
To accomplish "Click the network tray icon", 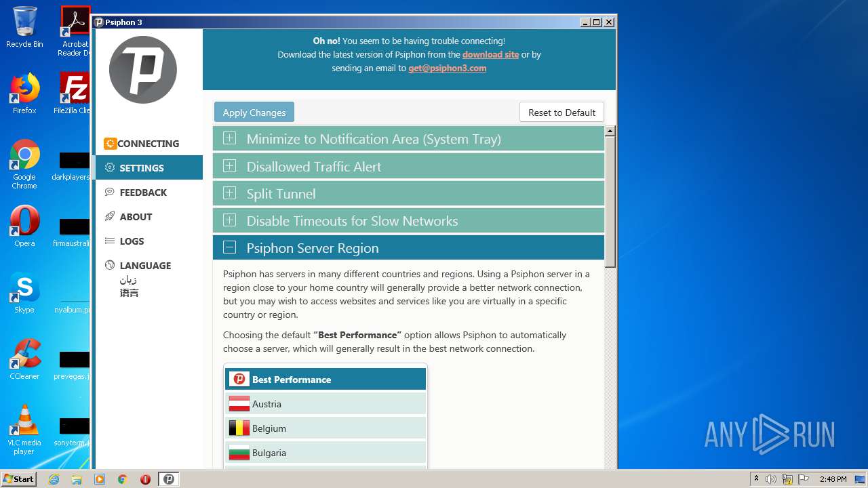I will coord(787,479).
